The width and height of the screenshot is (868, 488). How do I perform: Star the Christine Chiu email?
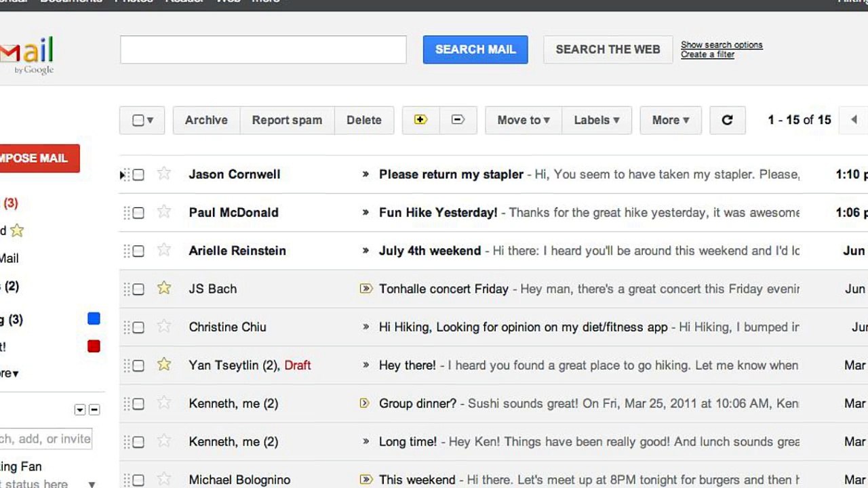(164, 327)
